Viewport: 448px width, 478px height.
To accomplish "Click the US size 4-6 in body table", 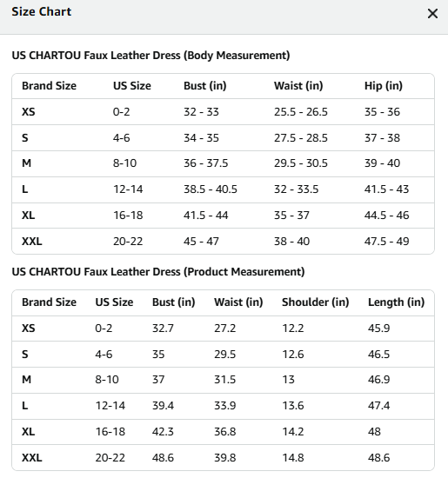I will (x=121, y=138).
